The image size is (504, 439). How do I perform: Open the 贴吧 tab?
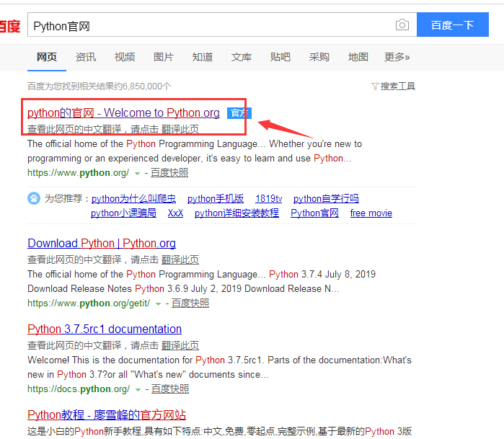(x=280, y=57)
